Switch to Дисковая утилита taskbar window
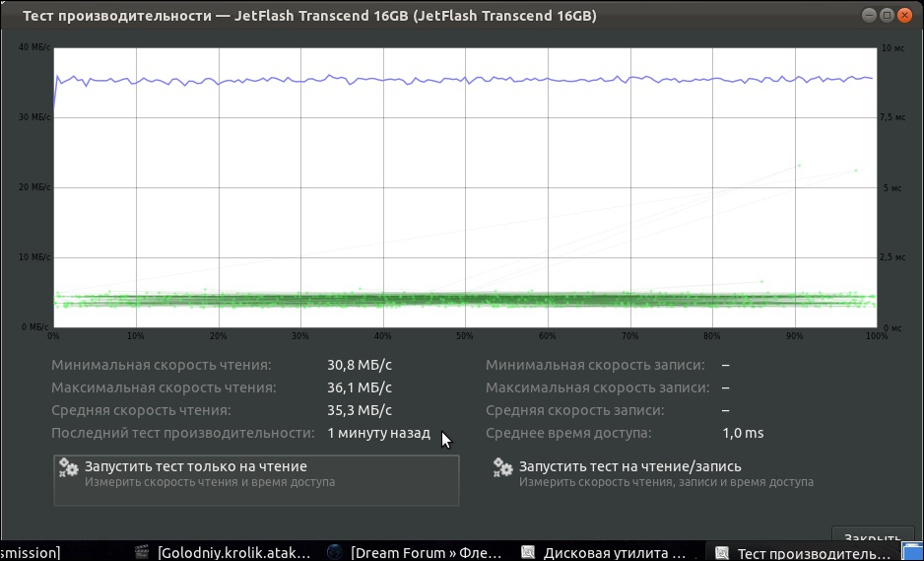The width and height of the screenshot is (924, 561). [603, 552]
